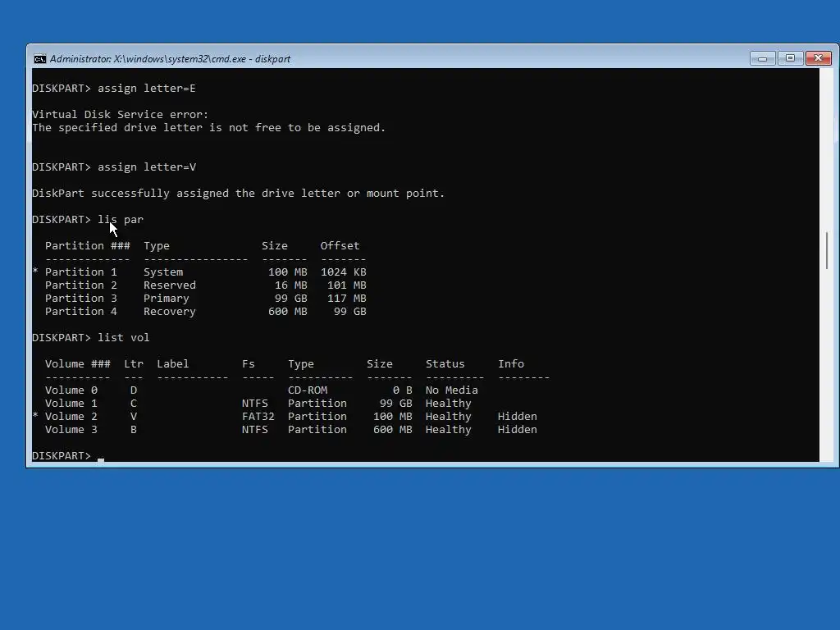Click the '1024 KB' offset value
Image resolution: width=840 pixels, height=630 pixels.
click(x=344, y=272)
